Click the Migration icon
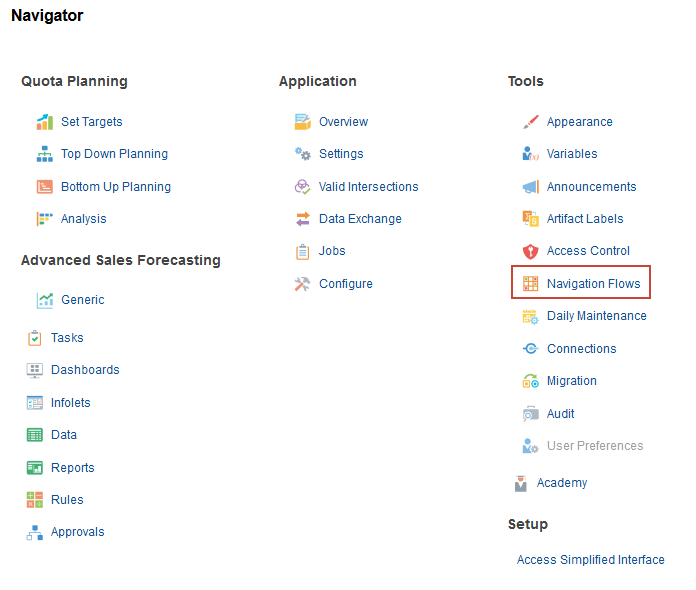 click(x=530, y=381)
